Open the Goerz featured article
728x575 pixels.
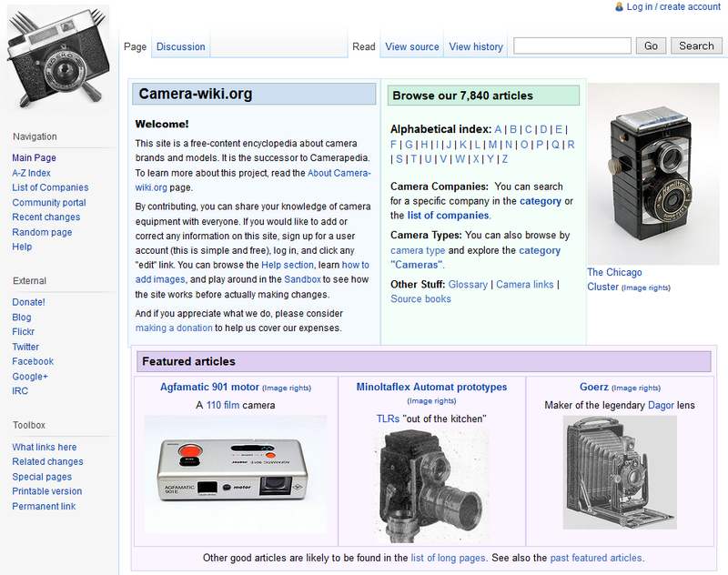[x=594, y=387]
